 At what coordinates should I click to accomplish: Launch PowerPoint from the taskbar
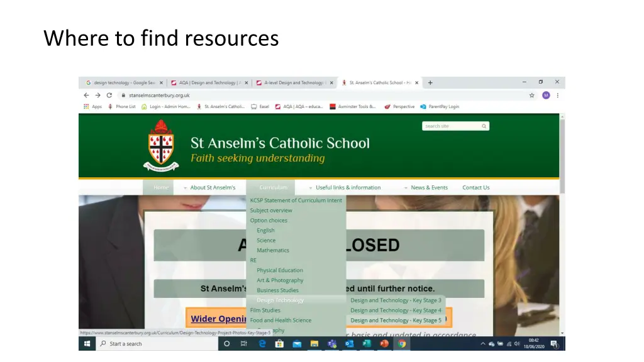tap(384, 344)
